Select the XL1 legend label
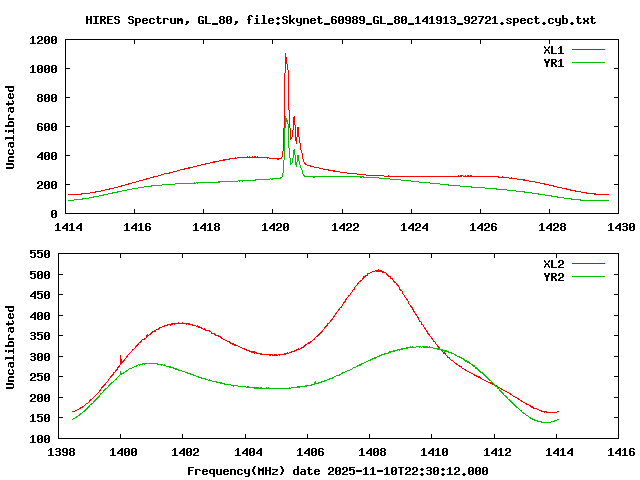The width and height of the screenshot is (640, 480). click(554, 49)
